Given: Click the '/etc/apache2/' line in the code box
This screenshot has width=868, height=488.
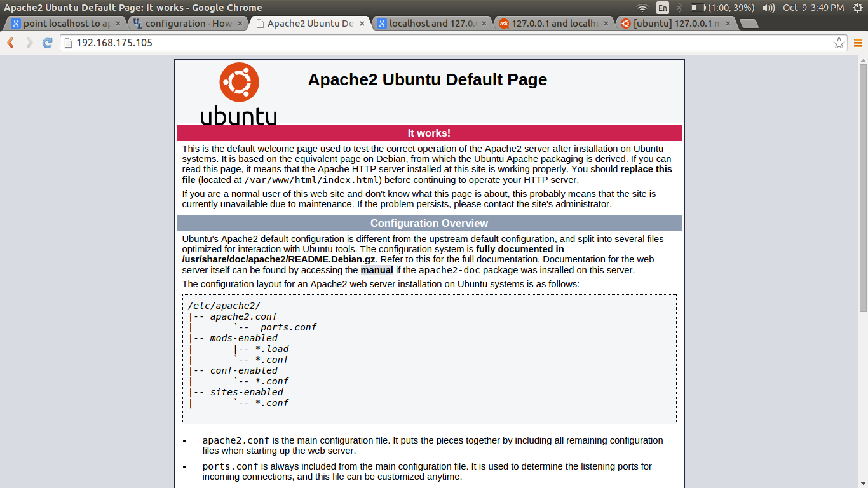Looking at the screenshot, I should click(x=224, y=306).
